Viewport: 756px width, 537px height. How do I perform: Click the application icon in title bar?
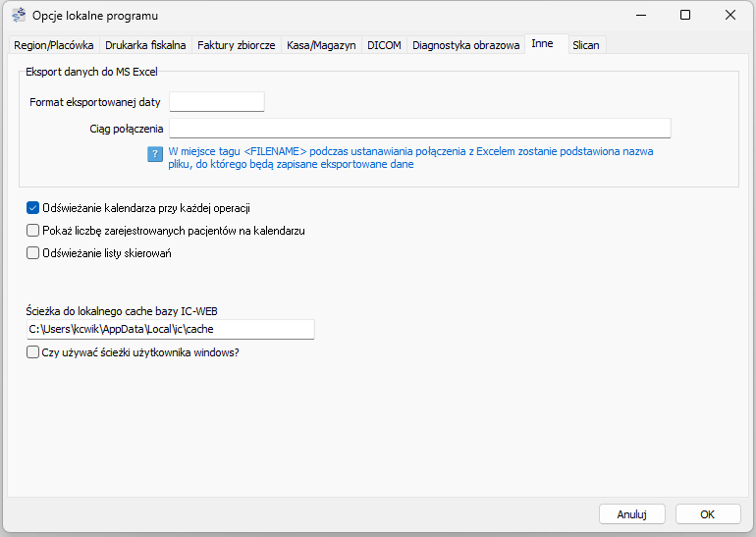18,16
